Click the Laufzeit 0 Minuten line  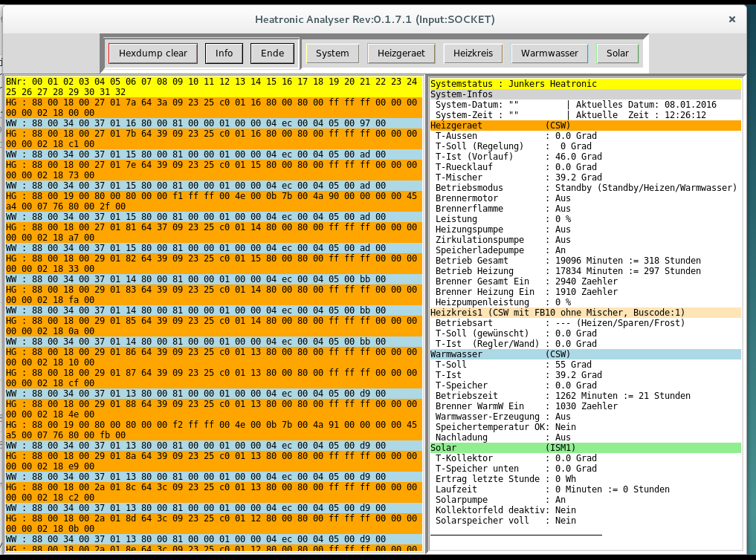[552, 489]
